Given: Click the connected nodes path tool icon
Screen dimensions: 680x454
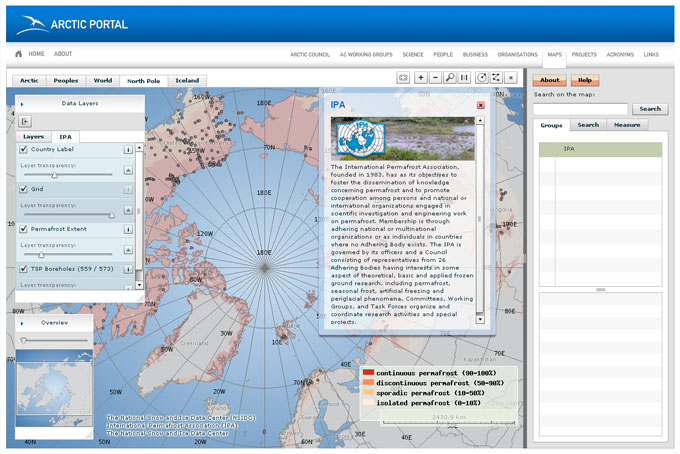Looking at the screenshot, I should pos(496,78).
